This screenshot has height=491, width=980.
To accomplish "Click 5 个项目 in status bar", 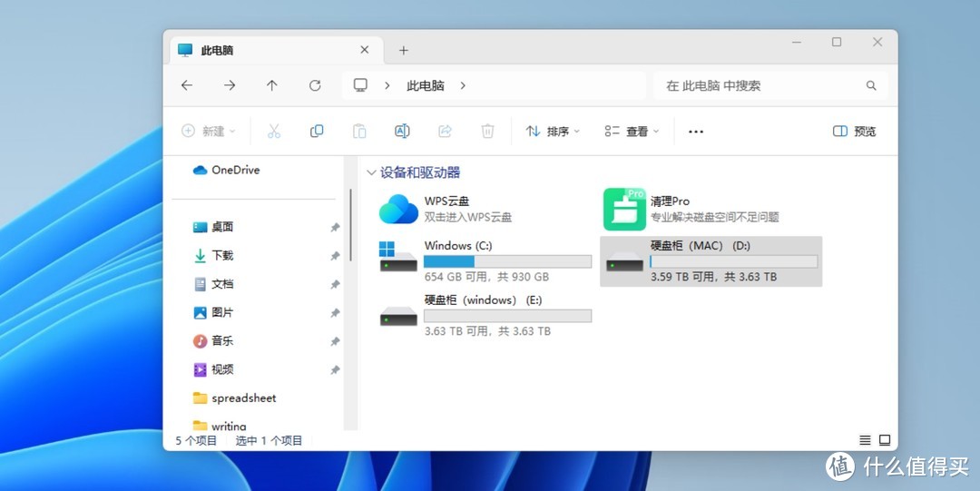I will pyautogui.click(x=196, y=440).
